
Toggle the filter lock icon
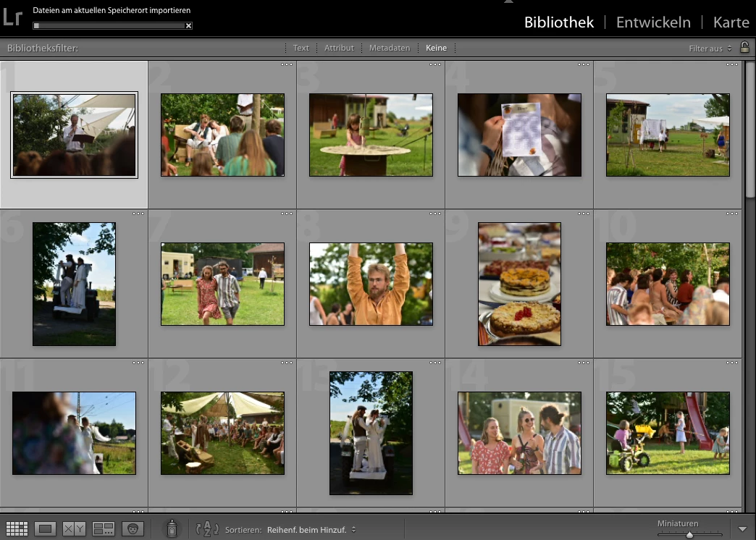[x=744, y=47]
